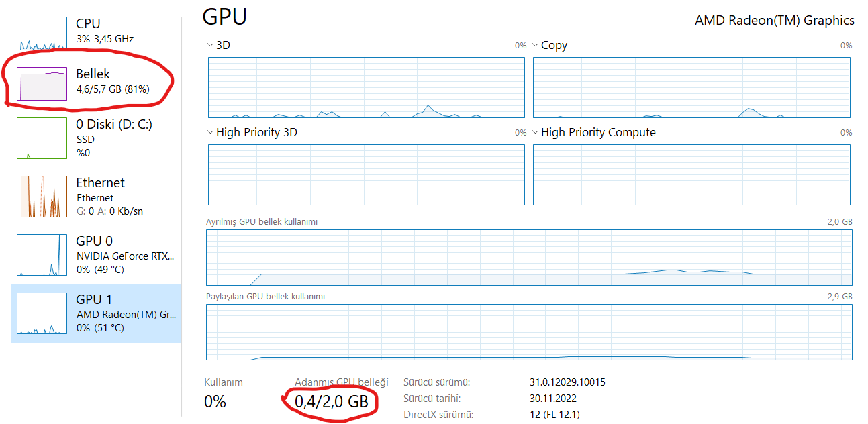Expand the High Priority Compute engine selector
The width and height of the screenshot is (868, 424).
tap(536, 132)
